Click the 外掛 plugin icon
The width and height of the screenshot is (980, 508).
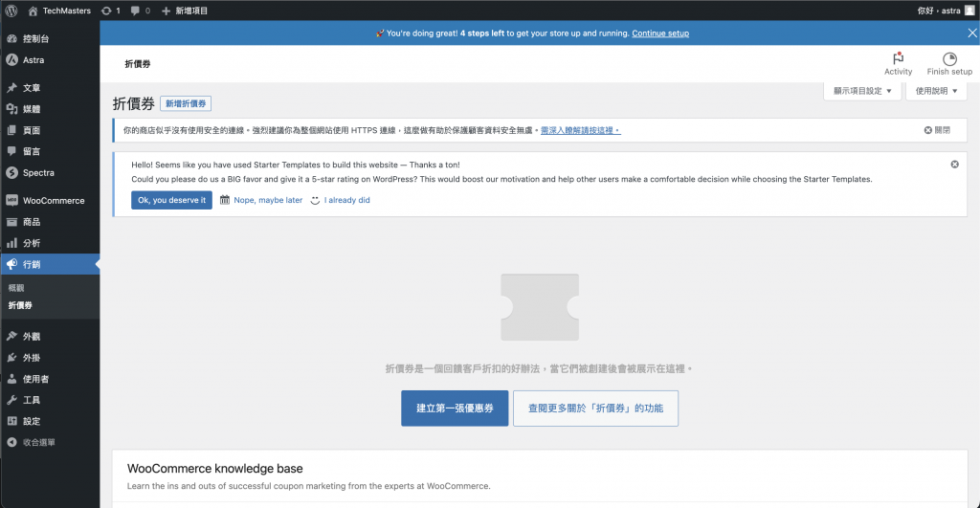(x=11, y=358)
